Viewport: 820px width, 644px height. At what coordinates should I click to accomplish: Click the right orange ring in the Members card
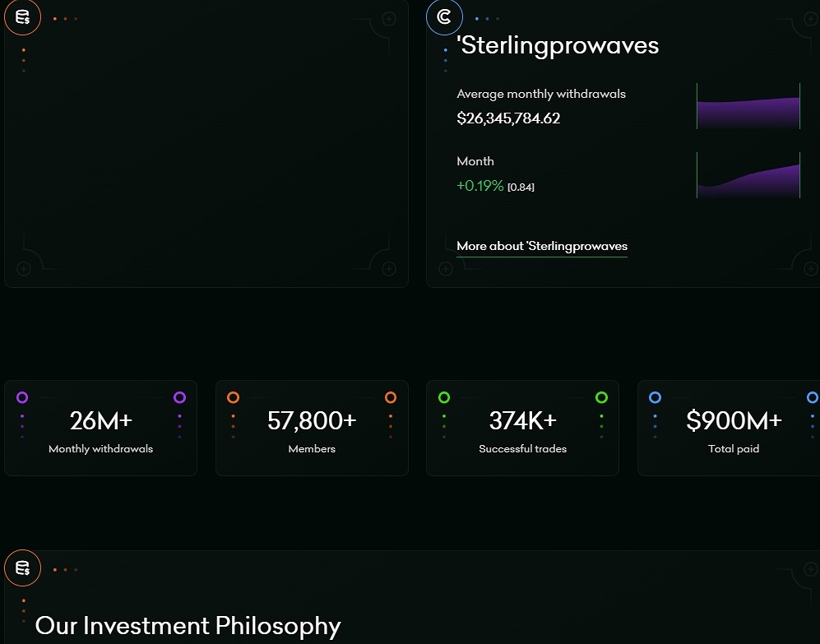tap(391, 398)
